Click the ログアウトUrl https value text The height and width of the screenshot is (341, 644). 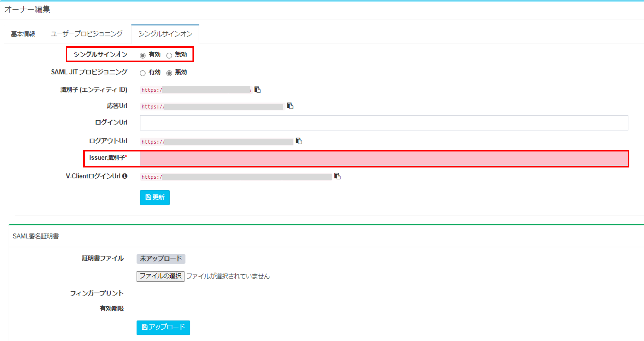coord(217,142)
